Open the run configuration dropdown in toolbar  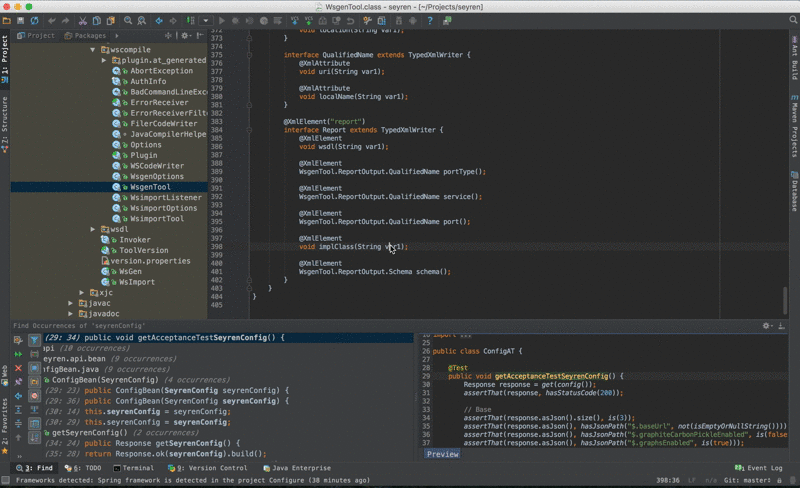click(x=205, y=20)
